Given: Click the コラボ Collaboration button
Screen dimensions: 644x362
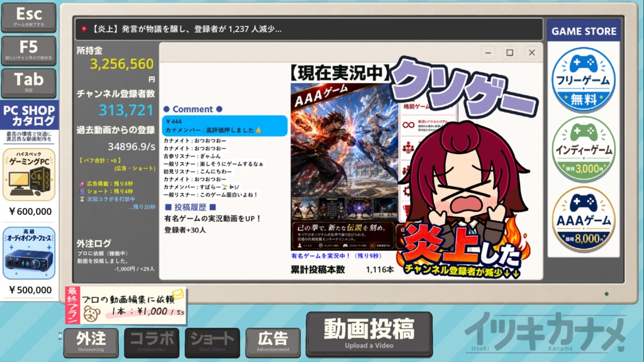Looking at the screenshot, I should click(x=152, y=343).
